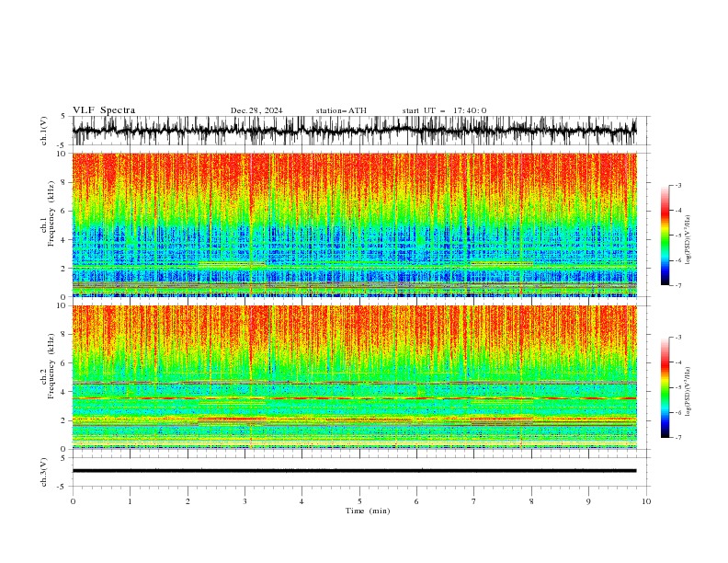Click the "ch.1(V)" axis label
Viewport: 728px width, 563px height.
click(44, 131)
